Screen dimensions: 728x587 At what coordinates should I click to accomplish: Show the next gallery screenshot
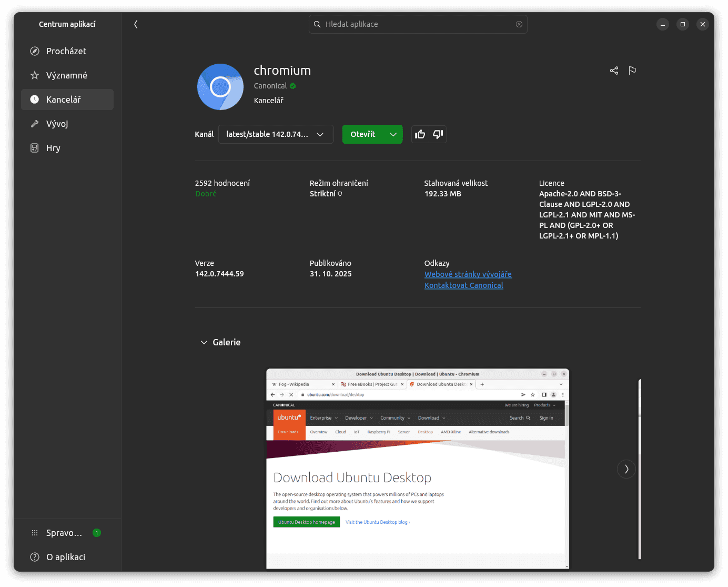tap(626, 469)
